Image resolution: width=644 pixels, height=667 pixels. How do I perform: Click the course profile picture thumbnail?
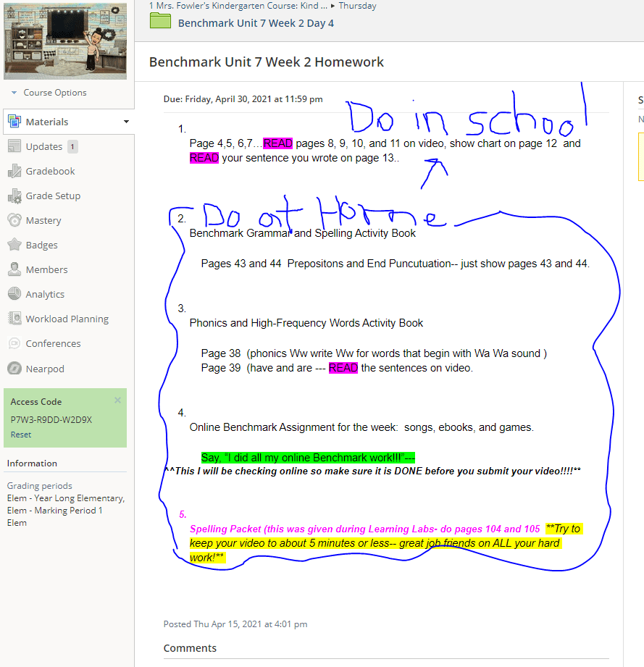[x=65, y=41]
